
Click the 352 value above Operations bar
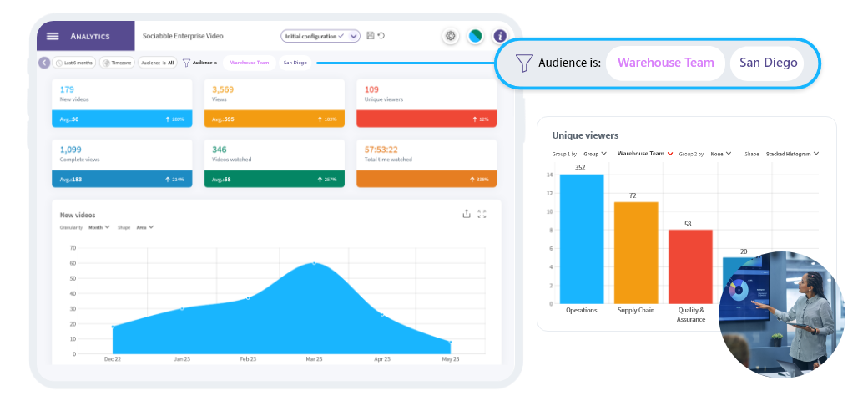580,167
